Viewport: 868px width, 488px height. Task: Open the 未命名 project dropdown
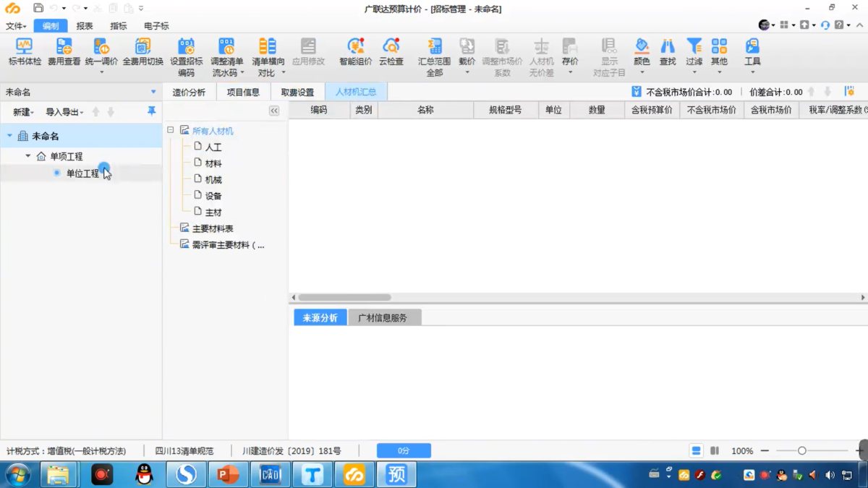153,92
